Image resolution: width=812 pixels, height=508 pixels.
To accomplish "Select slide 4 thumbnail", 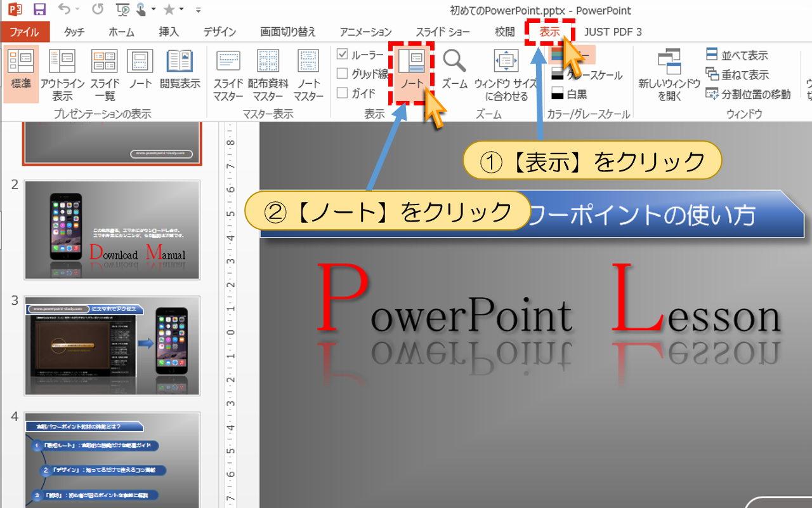I will pyautogui.click(x=112, y=460).
